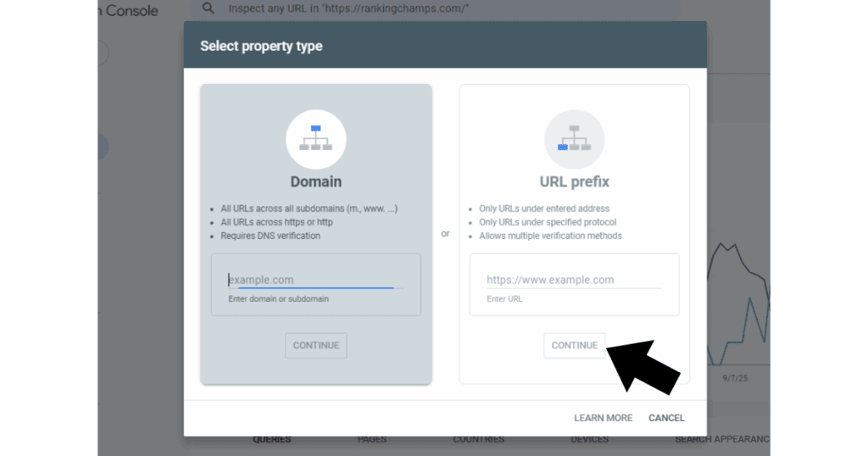Image resolution: width=868 pixels, height=456 pixels.
Task: Open the Learn More link
Action: click(603, 418)
